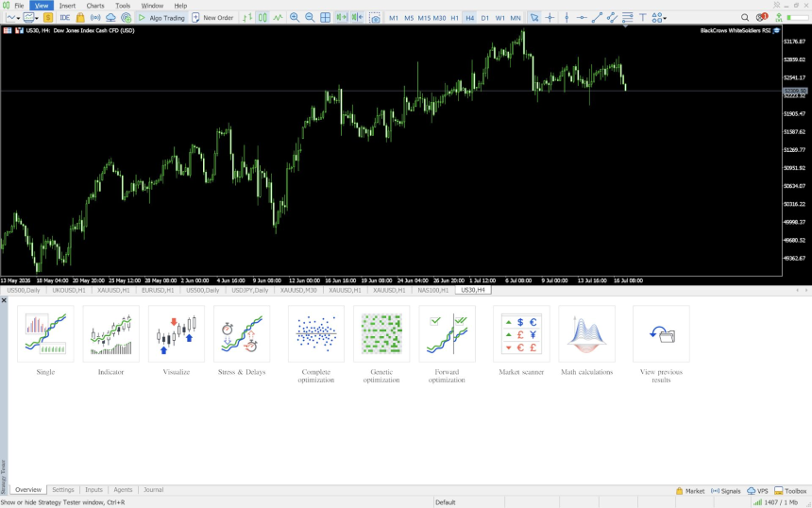Expand the chart type dropdown arrow
The width and height of the screenshot is (812, 508).
point(19,18)
